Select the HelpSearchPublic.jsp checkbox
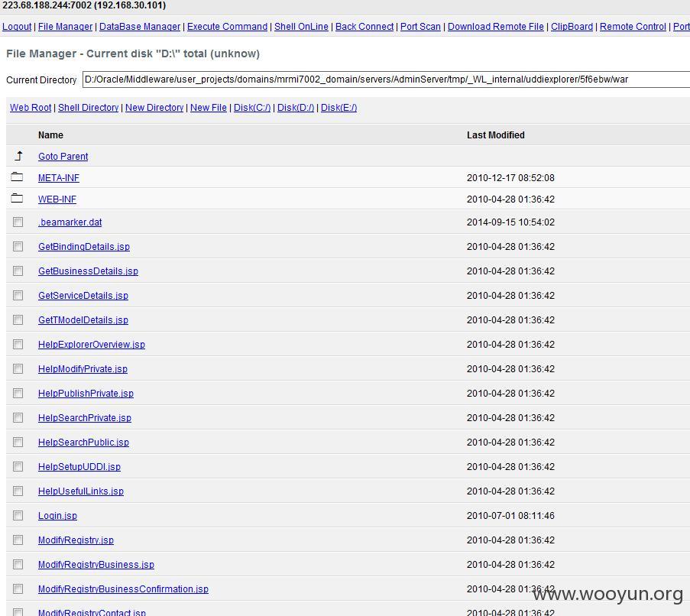This screenshot has width=690, height=616. click(18, 442)
